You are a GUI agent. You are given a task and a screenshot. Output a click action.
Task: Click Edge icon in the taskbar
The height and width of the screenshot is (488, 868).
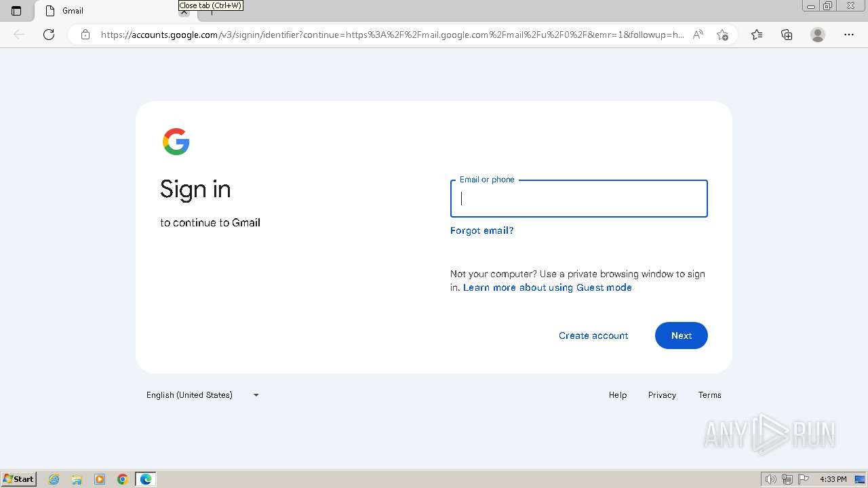point(146,479)
